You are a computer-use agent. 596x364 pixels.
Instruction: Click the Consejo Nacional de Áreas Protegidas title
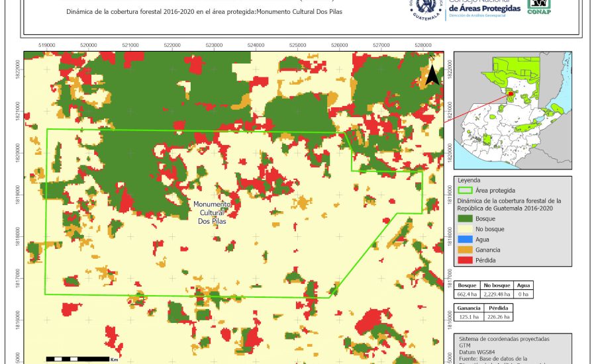(x=484, y=7)
